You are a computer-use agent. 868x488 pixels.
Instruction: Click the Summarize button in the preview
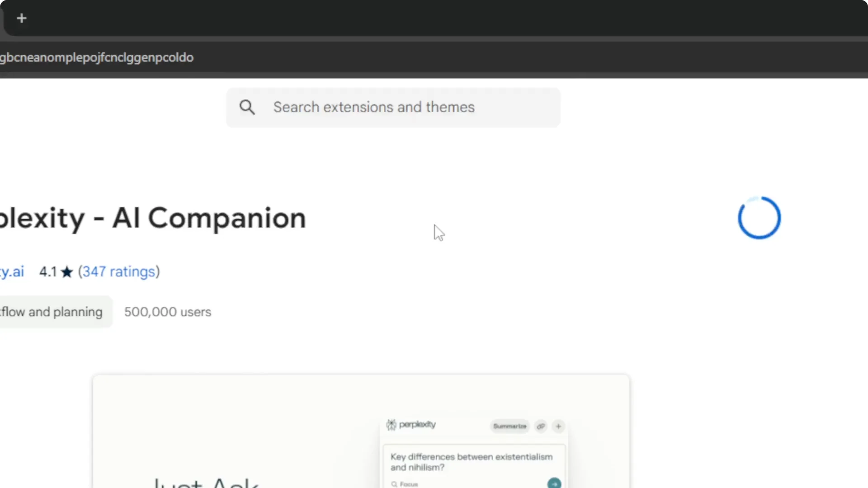tap(509, 426)
